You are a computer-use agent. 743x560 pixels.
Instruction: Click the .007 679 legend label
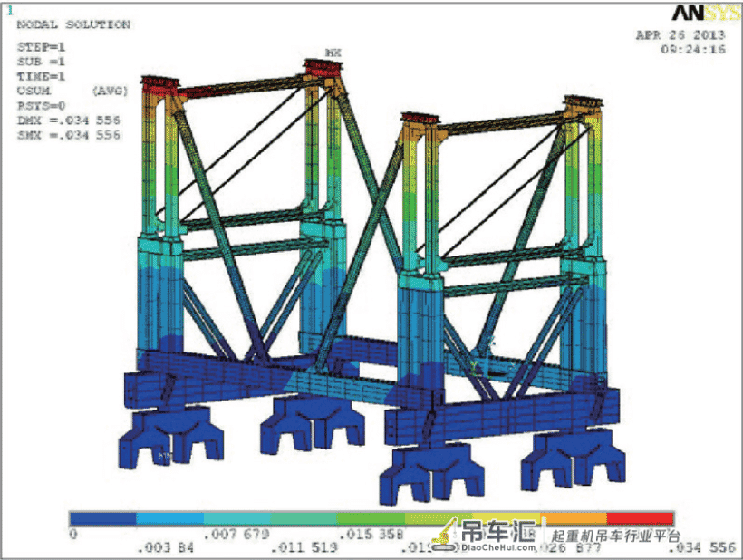[x=236, y=535]
